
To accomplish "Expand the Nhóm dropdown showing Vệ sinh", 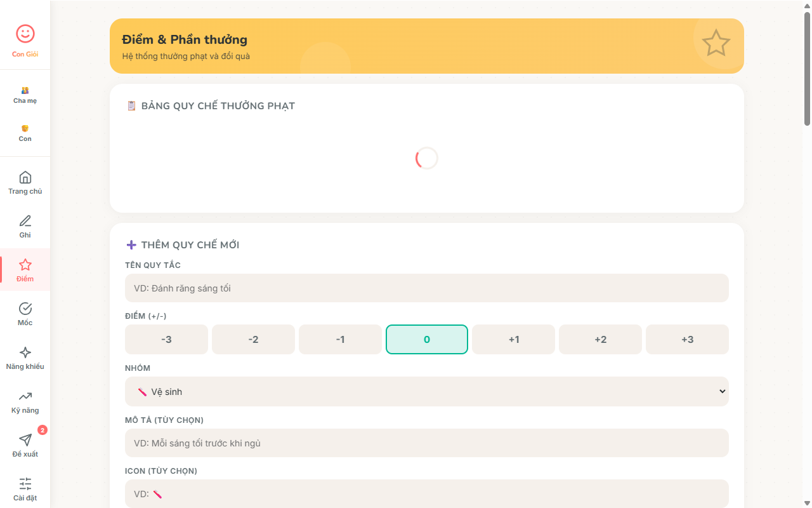I will point(426,392).
